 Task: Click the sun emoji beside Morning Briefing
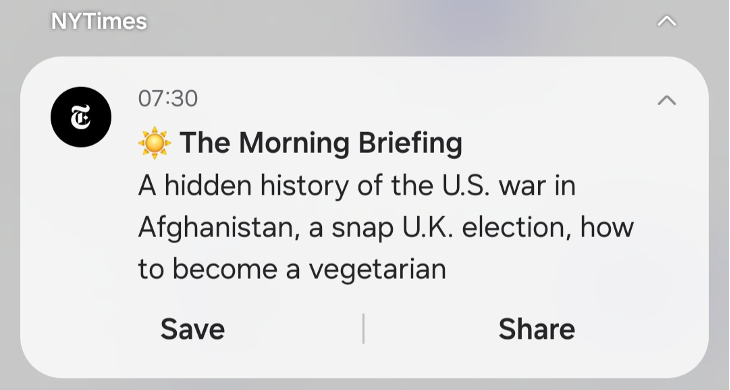point(155,143)
